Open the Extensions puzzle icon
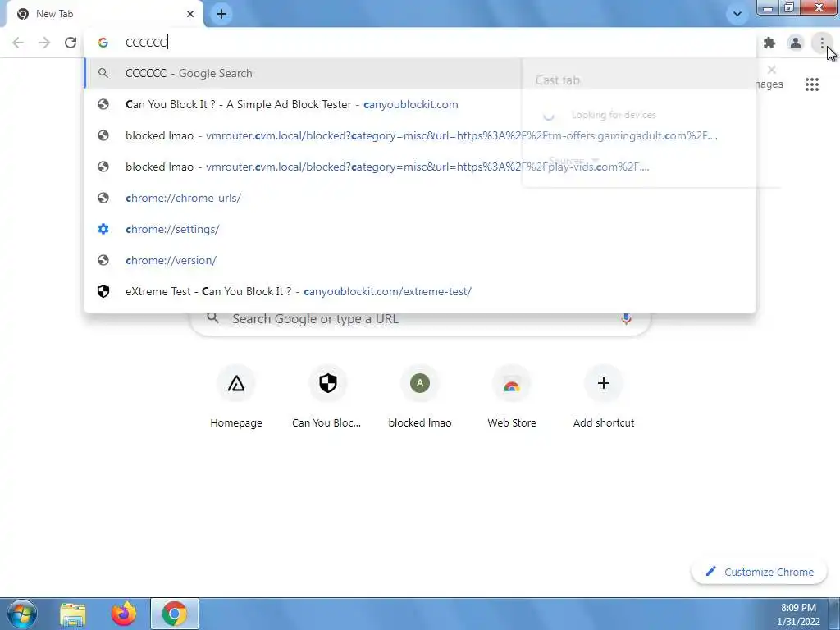The image size is (840, 630). coord(769,43)
